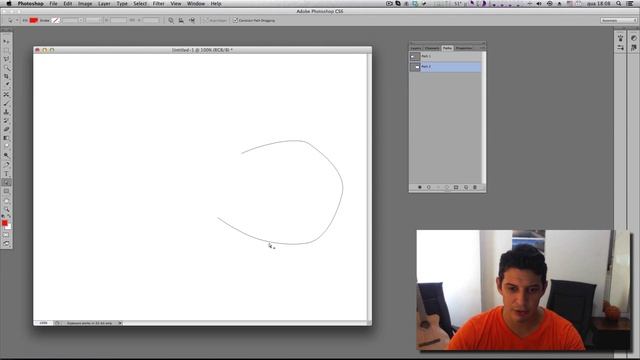Toggle the Align Edges checkbox

pos(206,20)
